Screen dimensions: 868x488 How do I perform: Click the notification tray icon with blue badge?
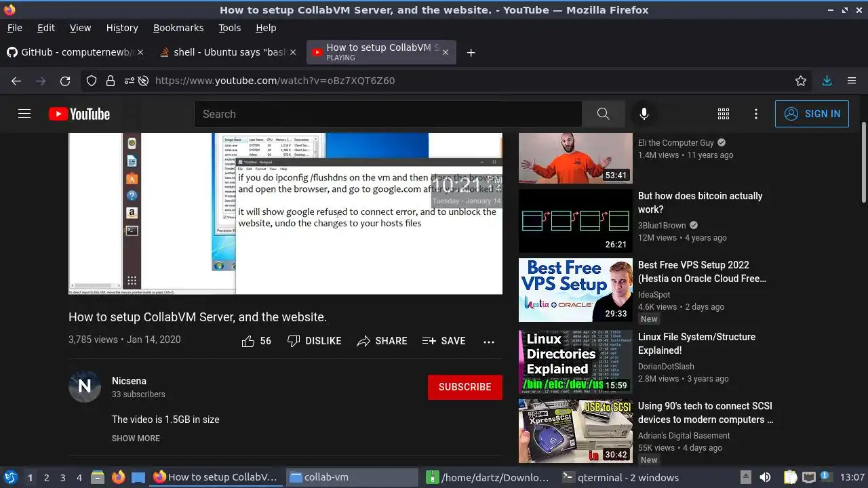[826, 477]
